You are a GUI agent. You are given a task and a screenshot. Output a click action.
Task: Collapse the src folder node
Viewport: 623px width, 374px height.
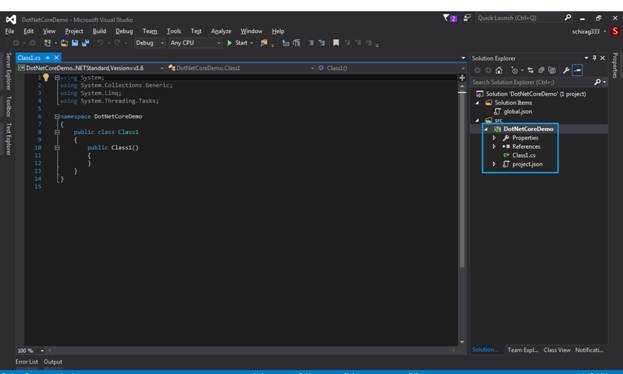477,120
